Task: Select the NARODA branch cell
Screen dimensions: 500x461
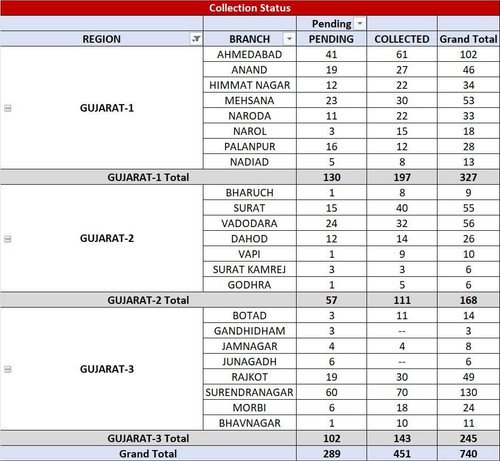Action: click(250, 116)
